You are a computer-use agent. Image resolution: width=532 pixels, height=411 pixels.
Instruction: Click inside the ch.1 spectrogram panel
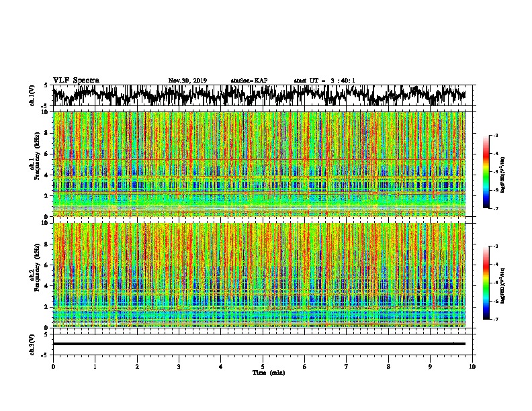click(259, 164)
